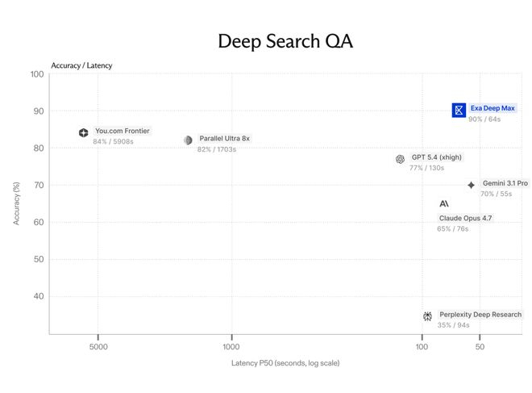This screenshot has height=393, width=532.
Task: Click the You.com Frontier hexagon icon
Action: pos(84,132)
